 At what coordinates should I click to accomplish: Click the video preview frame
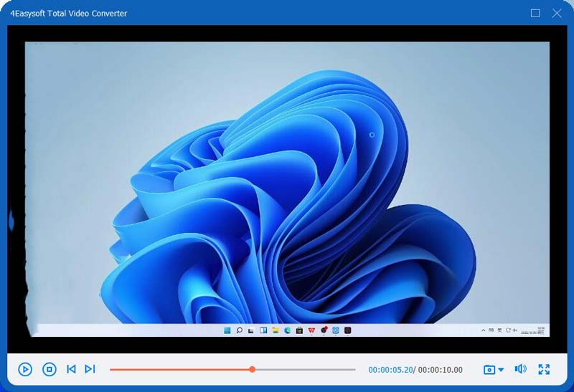point(287,189)
